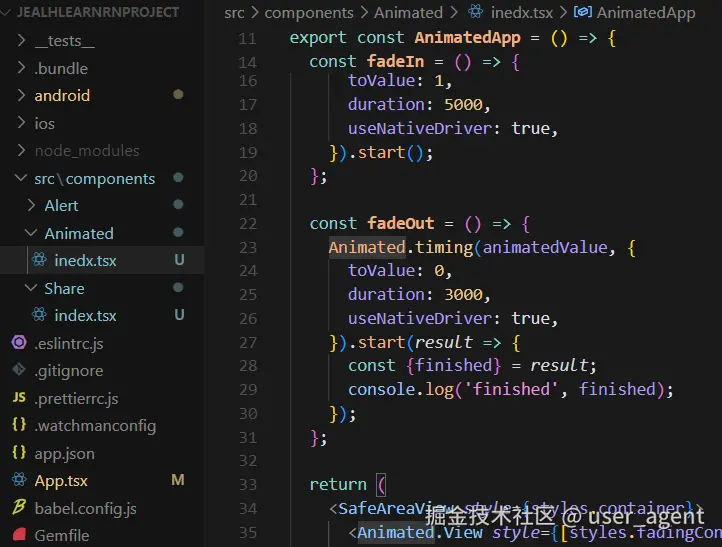The height and width of the screenshot is (547, 722).
Task: Click the git status dot on Share
Action: pyautogui.click(x=178, y=288)
